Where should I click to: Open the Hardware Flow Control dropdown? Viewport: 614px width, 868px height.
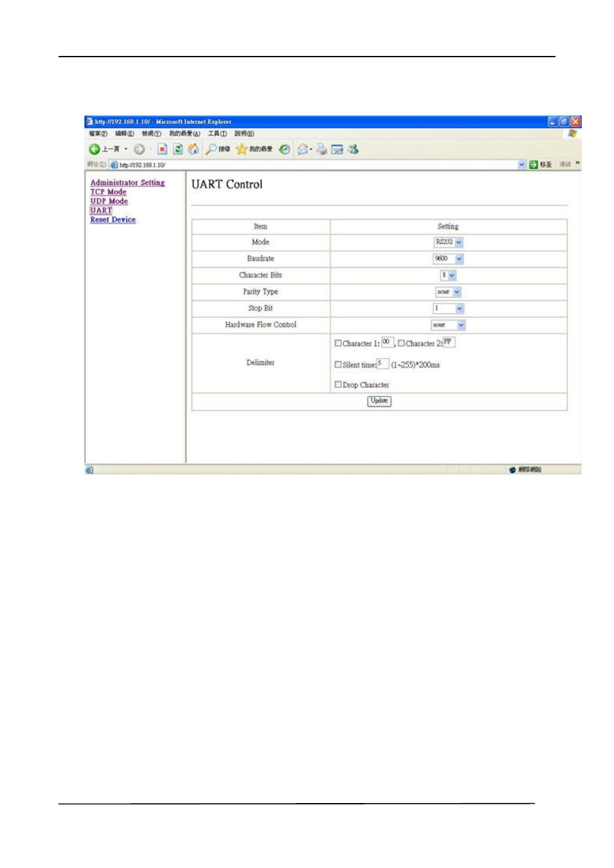click(x=448, y=325)
